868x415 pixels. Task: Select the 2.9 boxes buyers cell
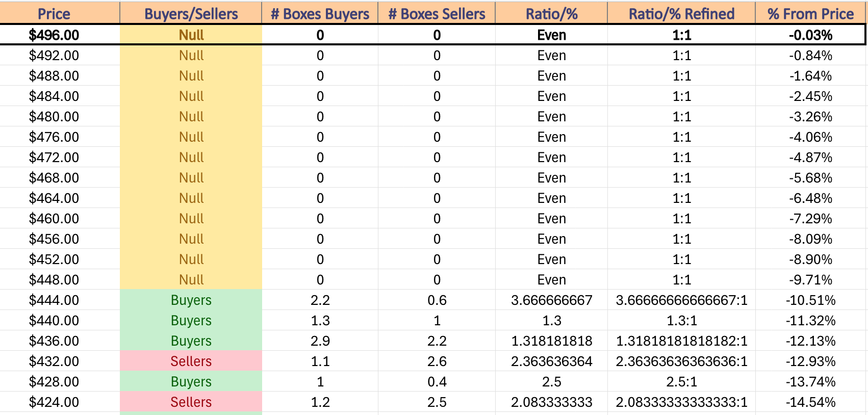coord(320,341)
